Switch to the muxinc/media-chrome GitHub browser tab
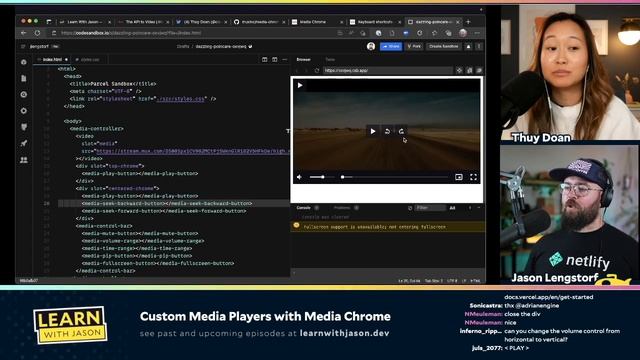Image resolution: width=640 pixels, height=360 pixels. coord(259,22)
